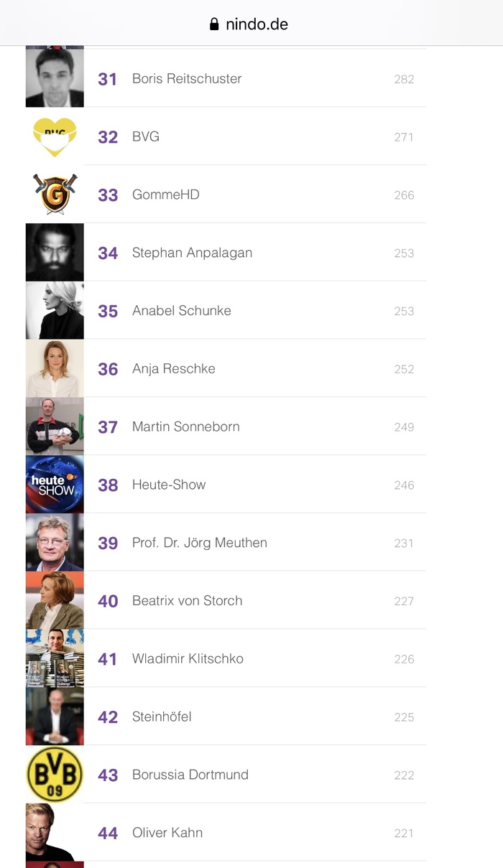The width and height of the screenshot is (503, 868).
Task: Click the score 222 for Borussia Dortmund
Action: coord(404,775)
